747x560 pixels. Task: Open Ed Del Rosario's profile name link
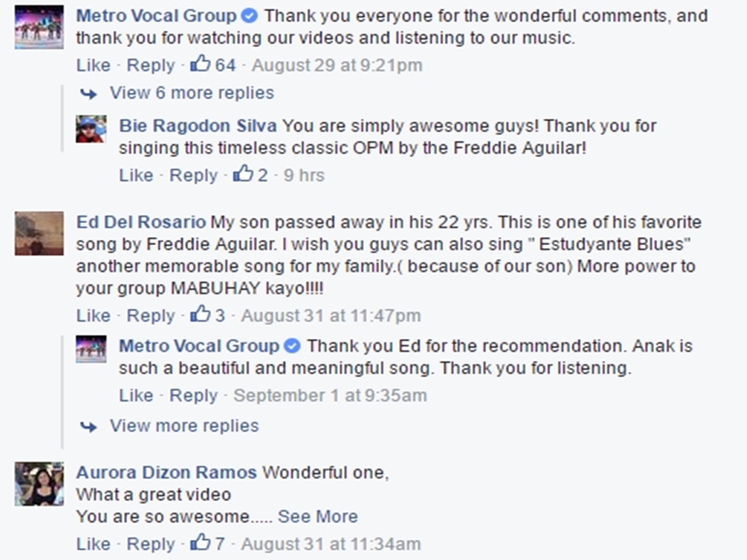(141, 222)
